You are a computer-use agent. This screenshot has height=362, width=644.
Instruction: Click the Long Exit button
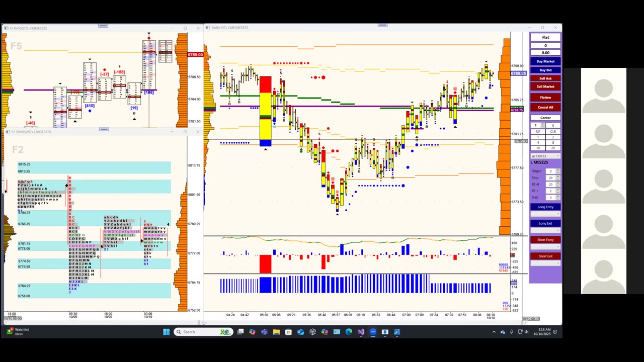[x=545, y=224]
